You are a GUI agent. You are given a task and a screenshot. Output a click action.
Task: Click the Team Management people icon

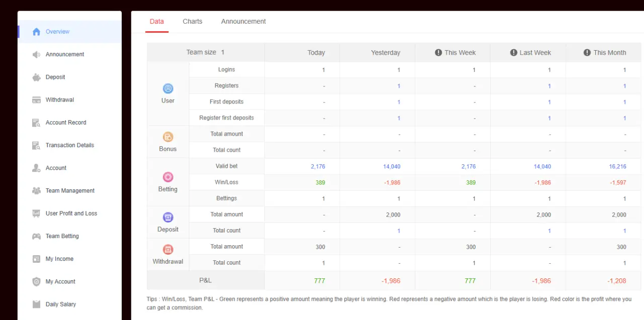click(x=36, y=191)
